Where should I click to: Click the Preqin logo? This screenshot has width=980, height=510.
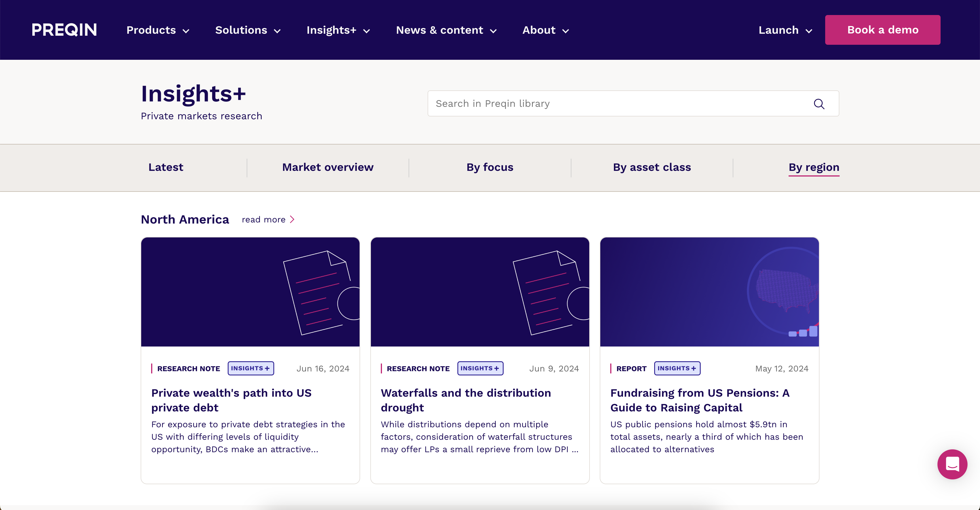[64, 30]
